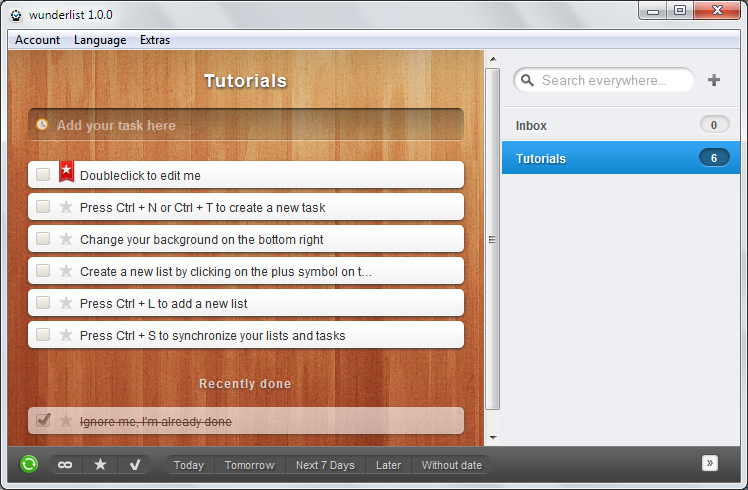748x490 pixels.
Task: Click the 'Add your task here' field
Action: coord(246,125)
